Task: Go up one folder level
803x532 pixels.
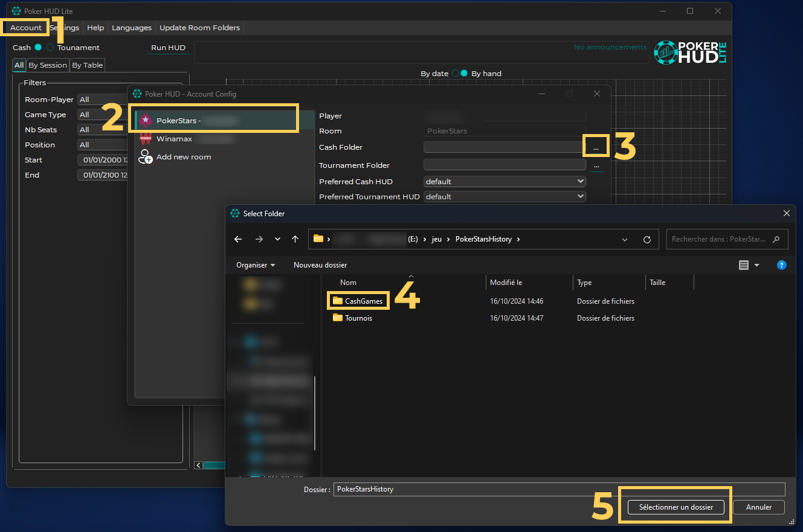Action: (x=295, y=239)
